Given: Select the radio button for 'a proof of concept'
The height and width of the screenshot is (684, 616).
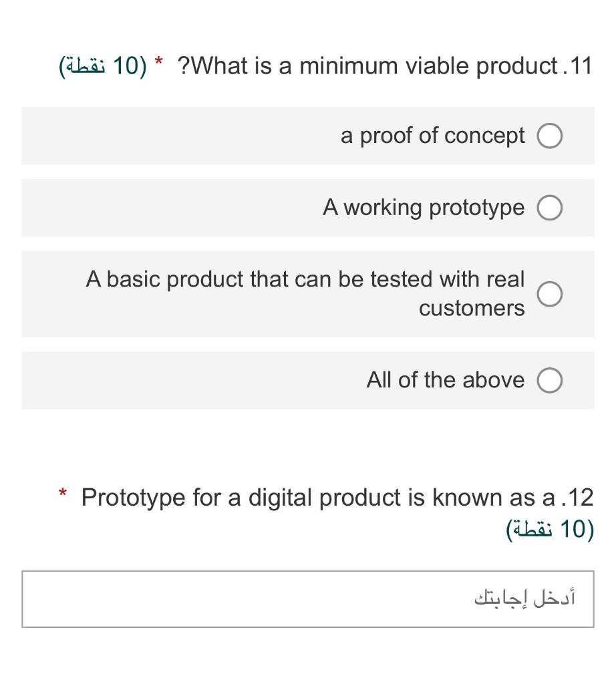Looking at the screenshot, I should [551, 136].
